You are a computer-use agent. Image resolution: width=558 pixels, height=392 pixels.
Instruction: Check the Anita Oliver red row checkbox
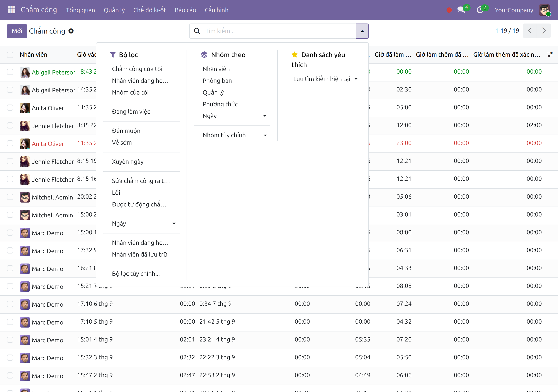pyautogui.click(x=10, y=143)
